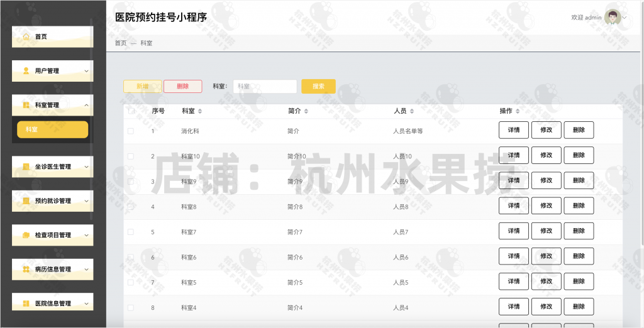644x328 pixels.
Task: Click the 检查项目管理 folder icon
Action: click(26, 235)
